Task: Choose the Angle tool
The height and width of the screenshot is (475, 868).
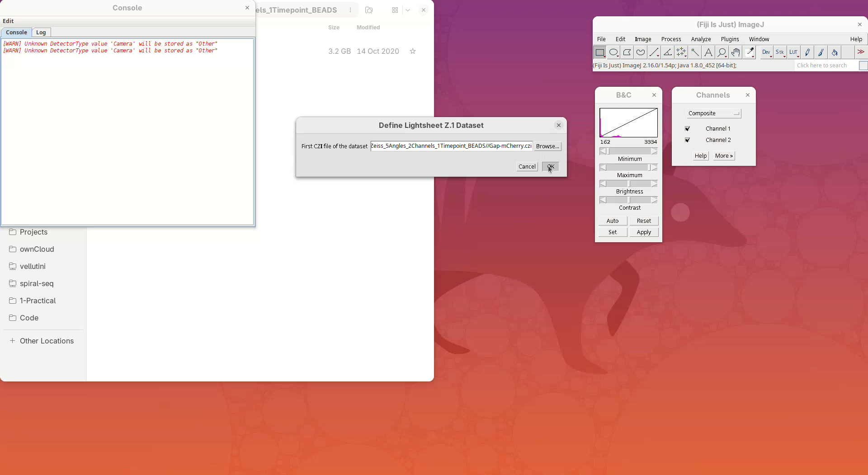Action: (668, 52)
